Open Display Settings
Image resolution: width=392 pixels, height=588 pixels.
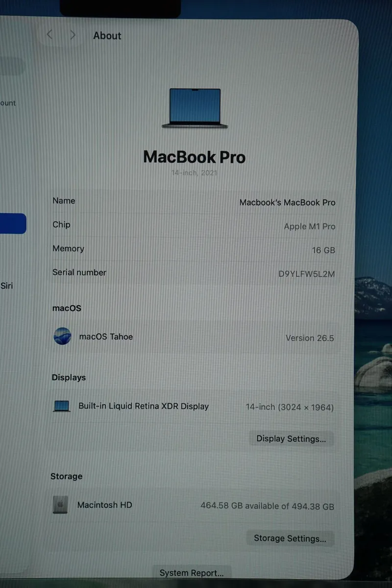click(x=291, y=439)
